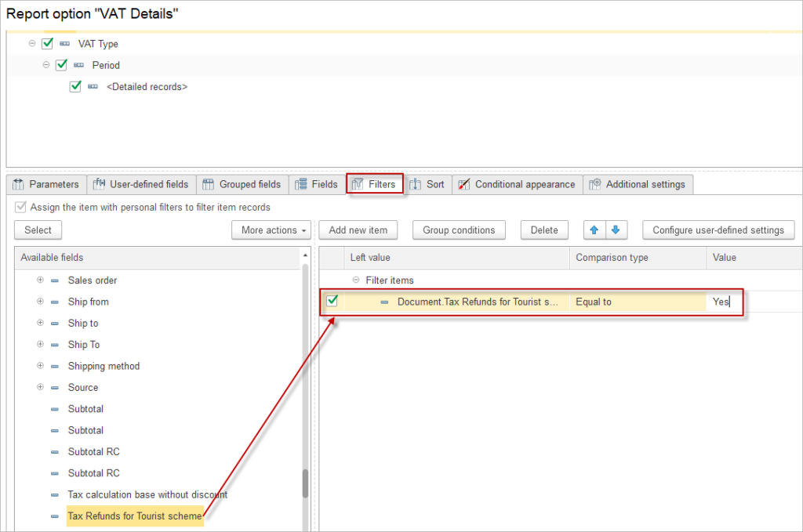
Task: Click field icon next to Ship from
Action: tap(55, 302)
